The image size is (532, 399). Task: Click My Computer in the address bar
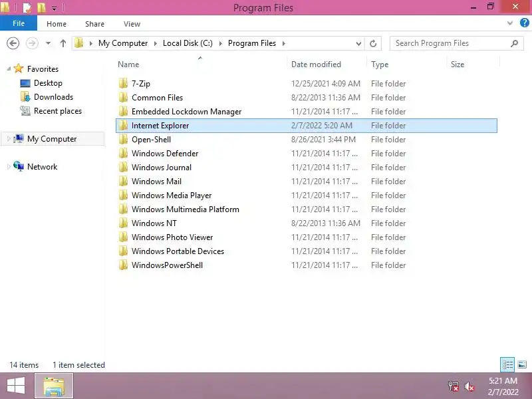[x=123, y=43]
